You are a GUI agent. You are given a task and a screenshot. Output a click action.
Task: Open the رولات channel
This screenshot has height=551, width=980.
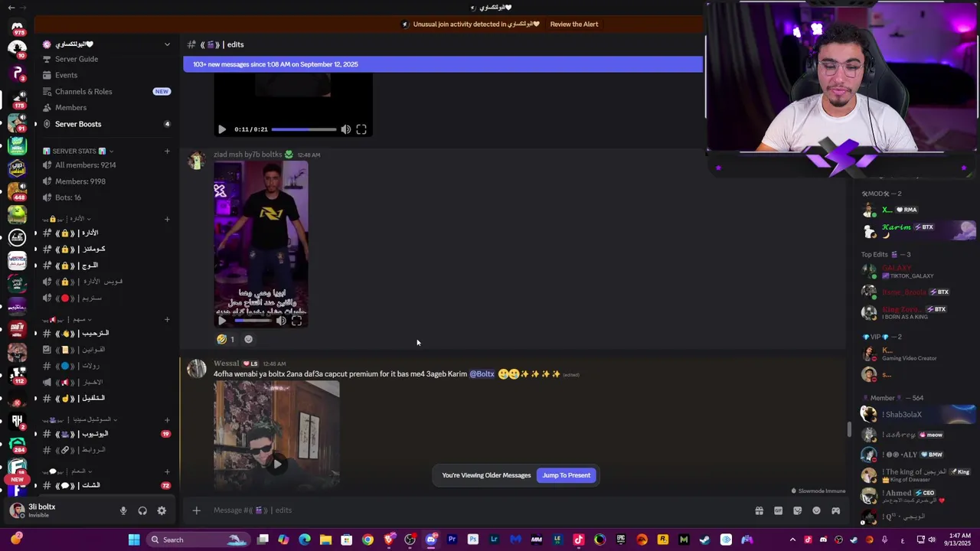[107, 366]
